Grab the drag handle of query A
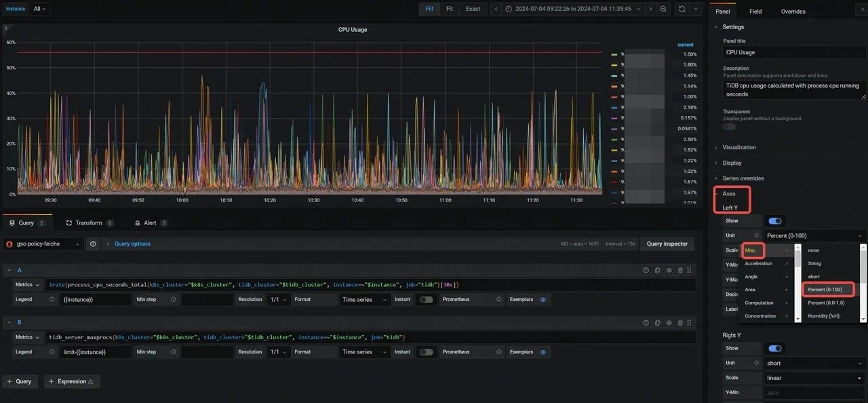Screen dimensions: 868x403 (690, 270)
